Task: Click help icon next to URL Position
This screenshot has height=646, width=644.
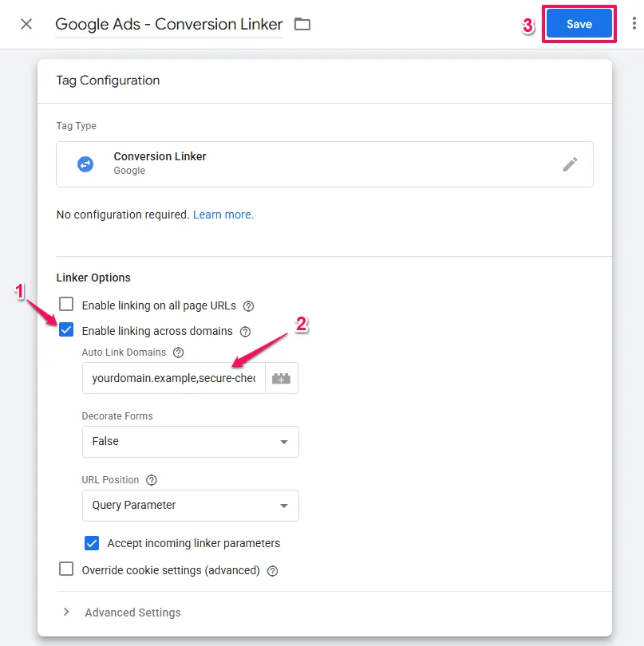Action: coord(152,480)
